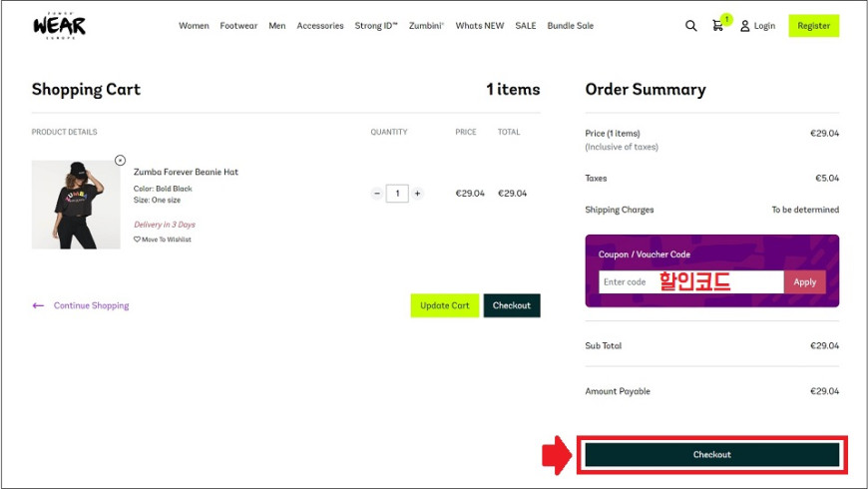Apply the coupon code
868x489 pixels.
805,281
